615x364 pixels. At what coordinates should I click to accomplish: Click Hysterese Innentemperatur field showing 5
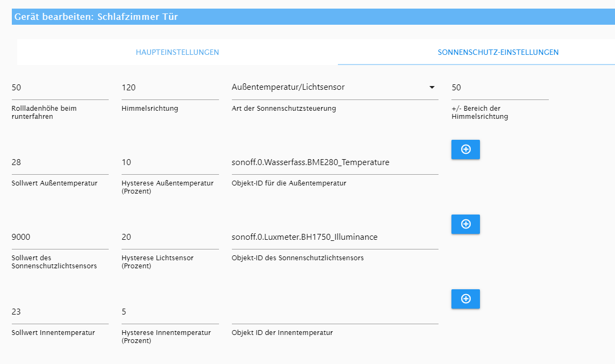[x=170, y=312]
